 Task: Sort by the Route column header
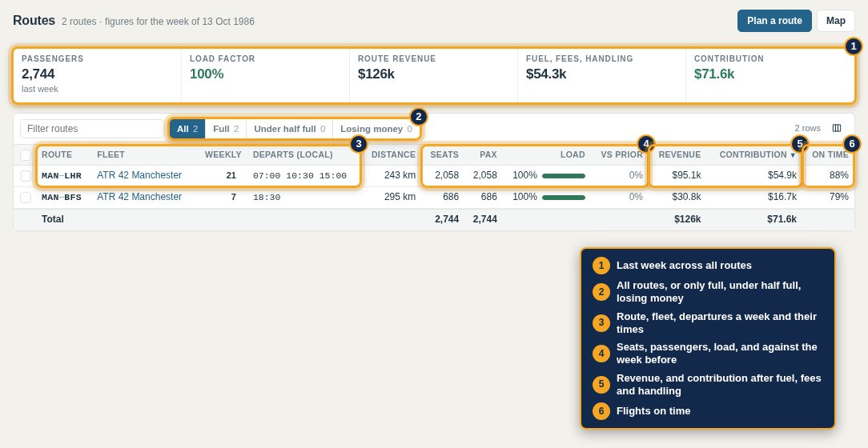tap(57, 155)
